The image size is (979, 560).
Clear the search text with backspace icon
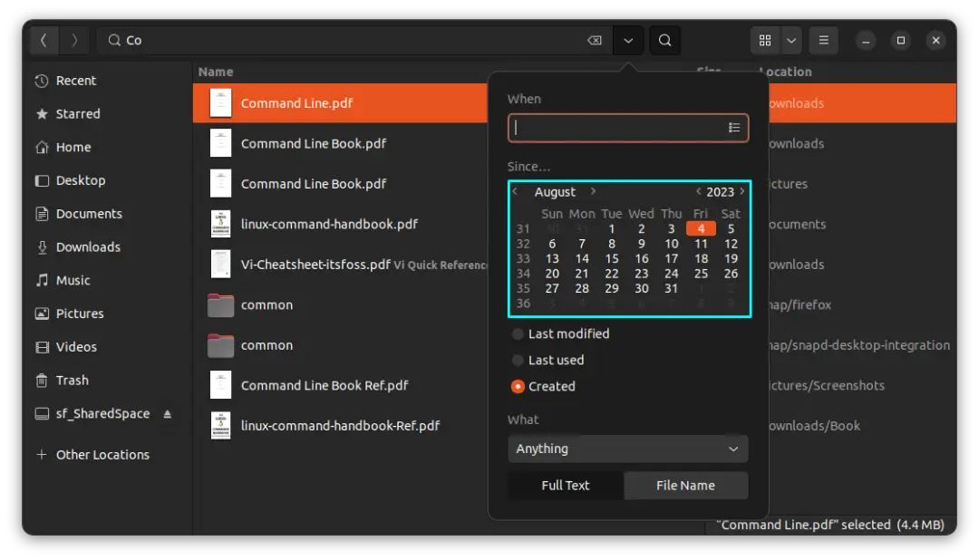pos(594,40)
